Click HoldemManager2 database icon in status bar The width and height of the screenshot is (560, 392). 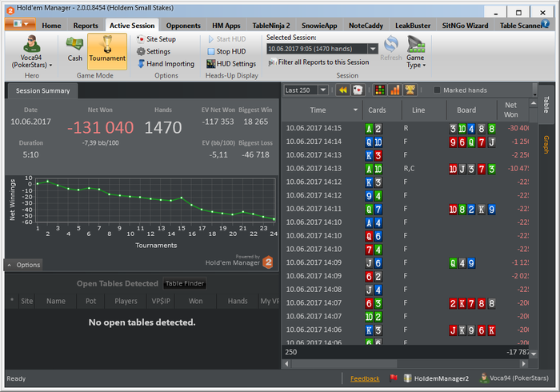pos(407,378)
